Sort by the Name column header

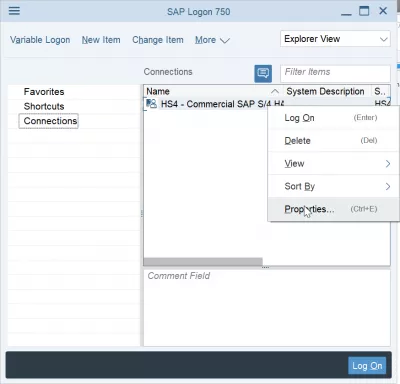coord(213,91)
